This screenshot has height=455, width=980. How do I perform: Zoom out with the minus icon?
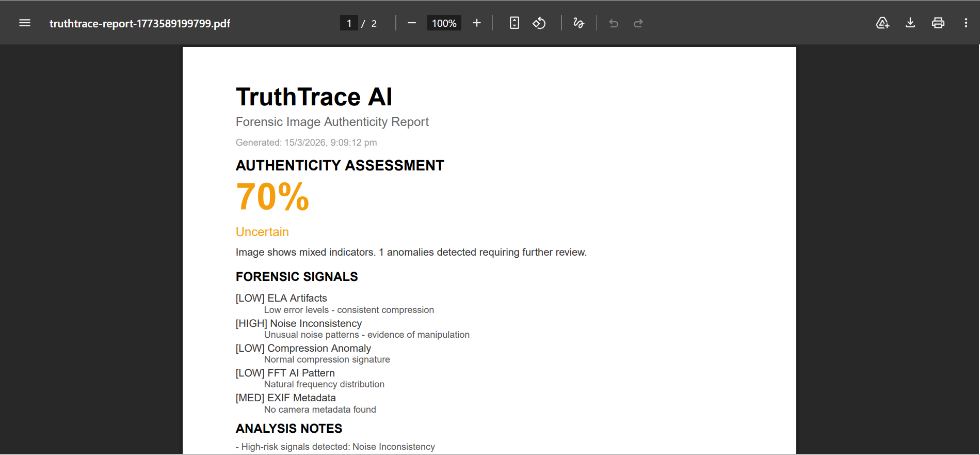(412, 23)
